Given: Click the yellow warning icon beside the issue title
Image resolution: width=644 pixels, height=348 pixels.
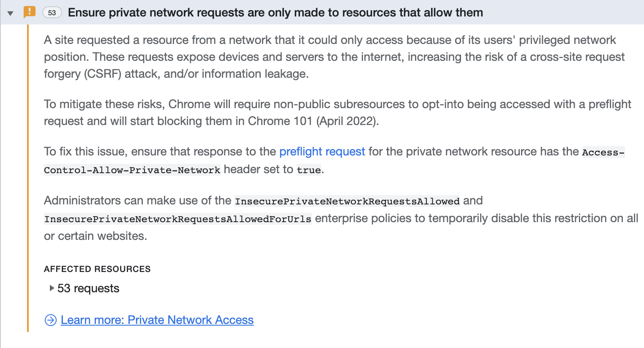Looking at the screenshot, I should (x=29, y=12).
